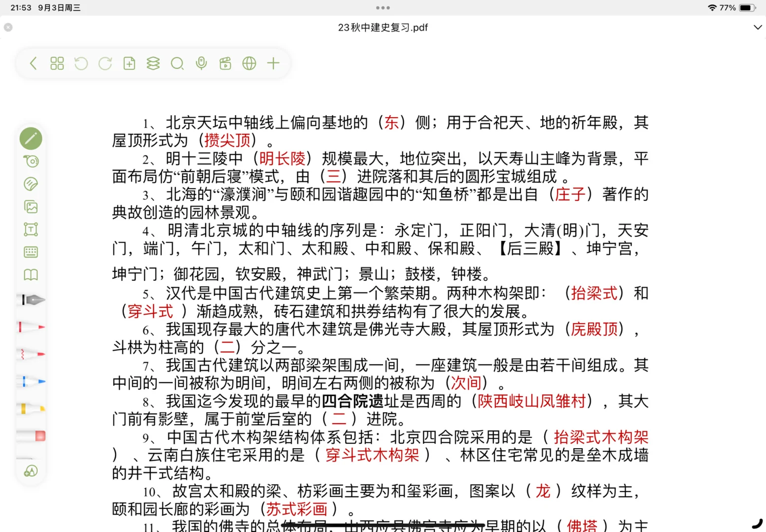Tap the plus button to add content
This screenshot has height=532, width=766.
point(274,64)
